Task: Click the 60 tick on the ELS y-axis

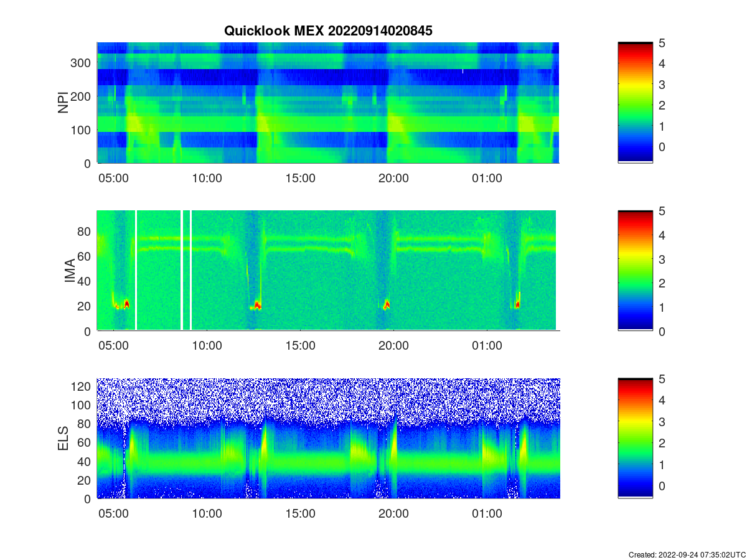Action: tap(85, 442)
